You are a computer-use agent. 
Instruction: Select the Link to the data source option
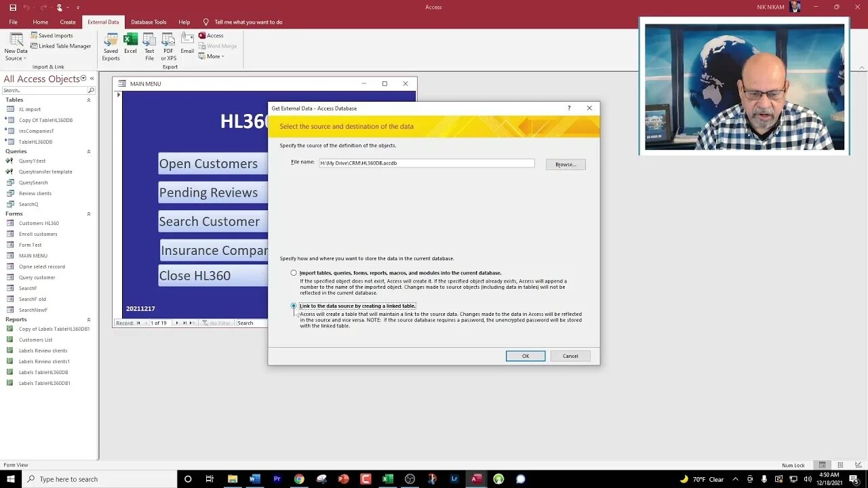click(294, 306)
